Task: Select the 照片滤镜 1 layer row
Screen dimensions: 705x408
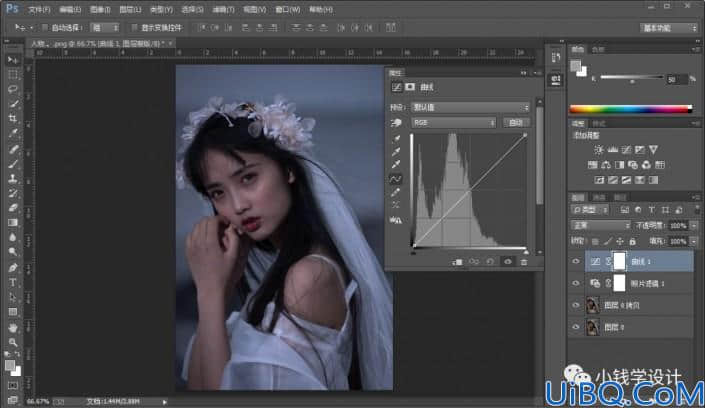Action: 639,283
